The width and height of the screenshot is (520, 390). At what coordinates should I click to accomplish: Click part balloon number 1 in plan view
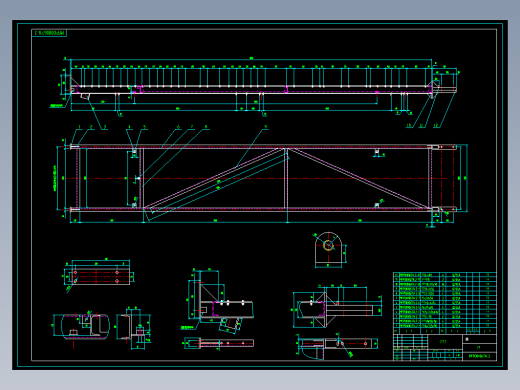[79, 127]
